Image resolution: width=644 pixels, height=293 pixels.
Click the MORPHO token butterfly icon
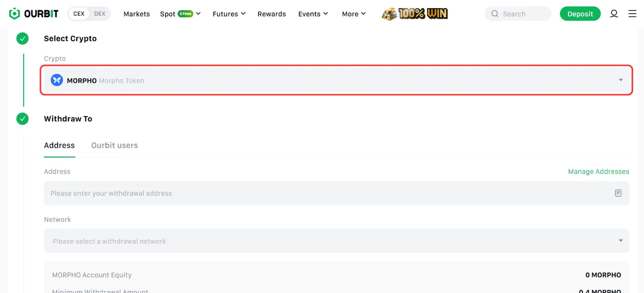coord(57,80)
